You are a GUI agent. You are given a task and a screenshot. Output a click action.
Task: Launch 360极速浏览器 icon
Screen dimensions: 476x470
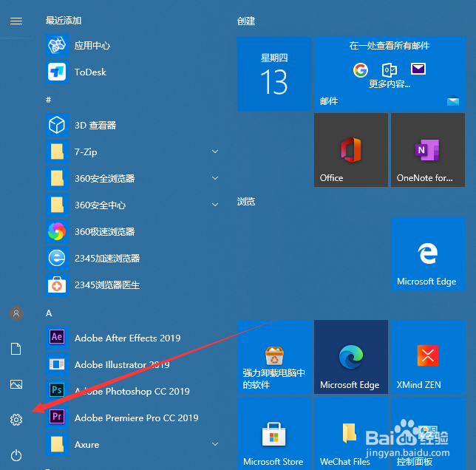(57, 231)
